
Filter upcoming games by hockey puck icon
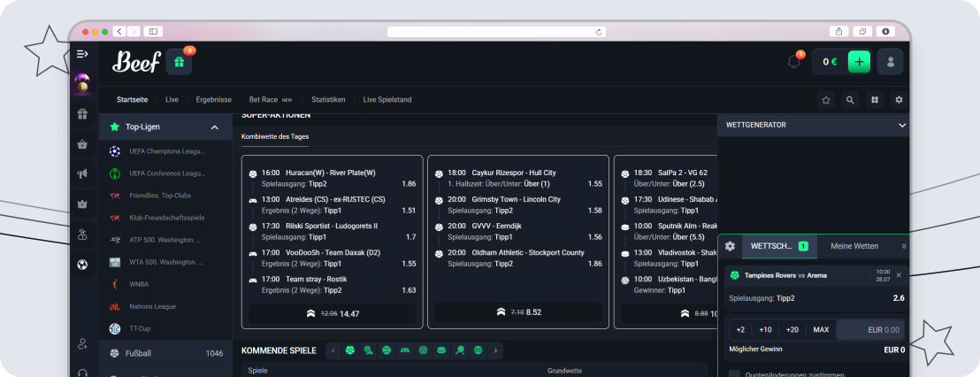tap(441, 350)
